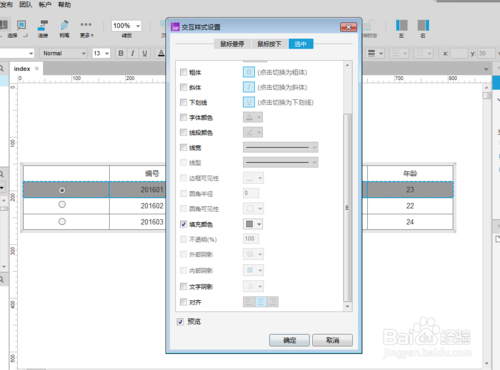Click the blue selection mode icon above 选择
Viewport: 500px width, 370px height.
[x=21, y=25]
